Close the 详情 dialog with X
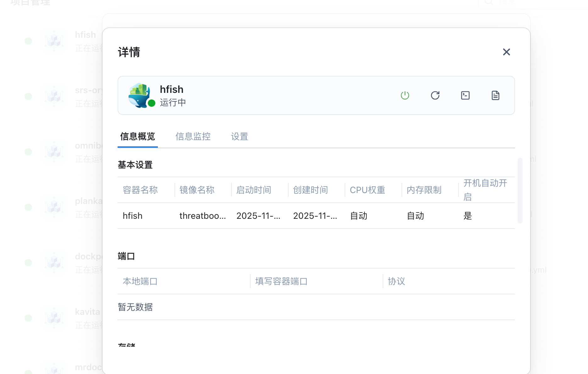The image size is (588, 374). (506, 52)
